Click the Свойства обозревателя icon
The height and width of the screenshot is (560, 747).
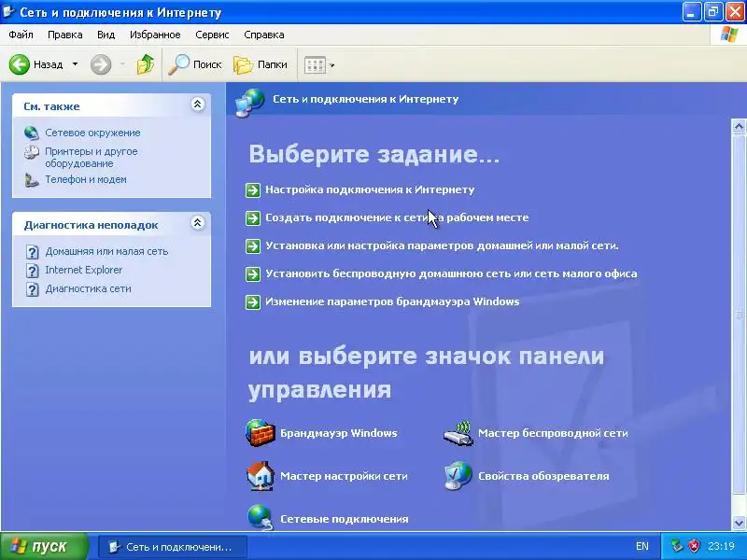[x=458, y=476]
